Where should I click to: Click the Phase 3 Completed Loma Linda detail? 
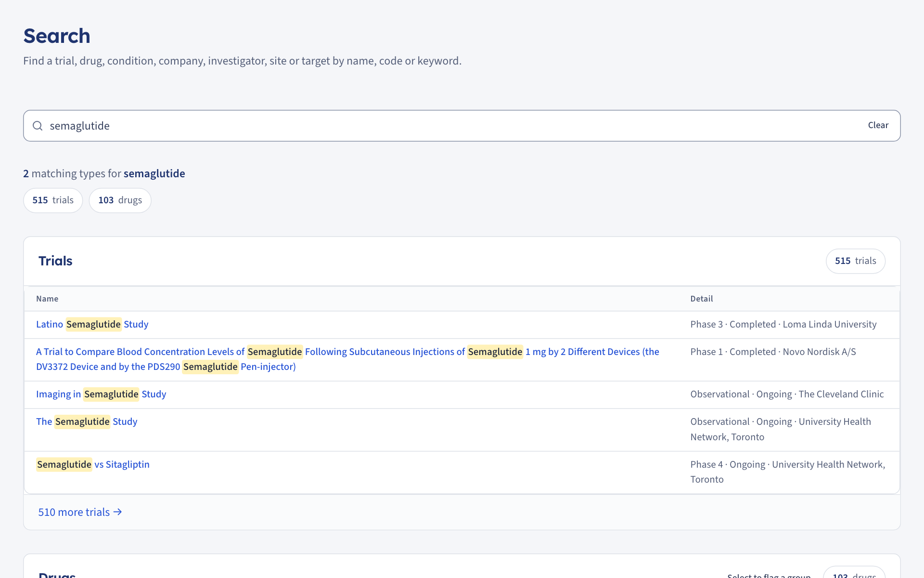pos(783,325)
